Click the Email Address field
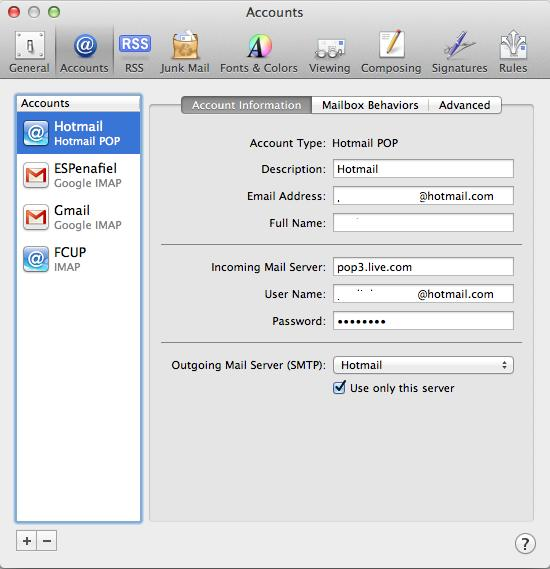This screenshot has height=569, width=550. click(423, 196)
